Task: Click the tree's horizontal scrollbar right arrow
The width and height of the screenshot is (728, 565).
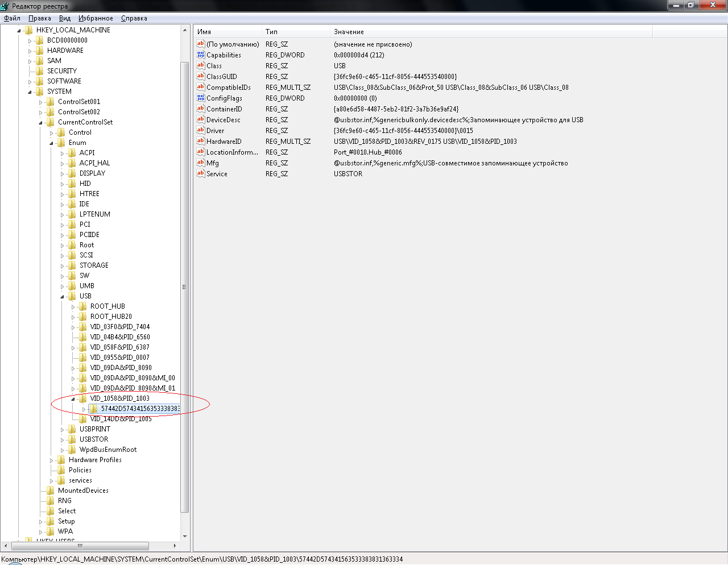Action: point(175,546)
